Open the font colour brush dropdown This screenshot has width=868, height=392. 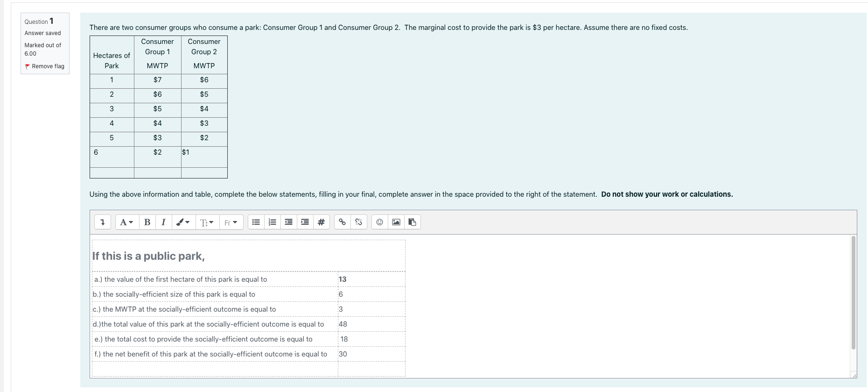tap(183, 222)
